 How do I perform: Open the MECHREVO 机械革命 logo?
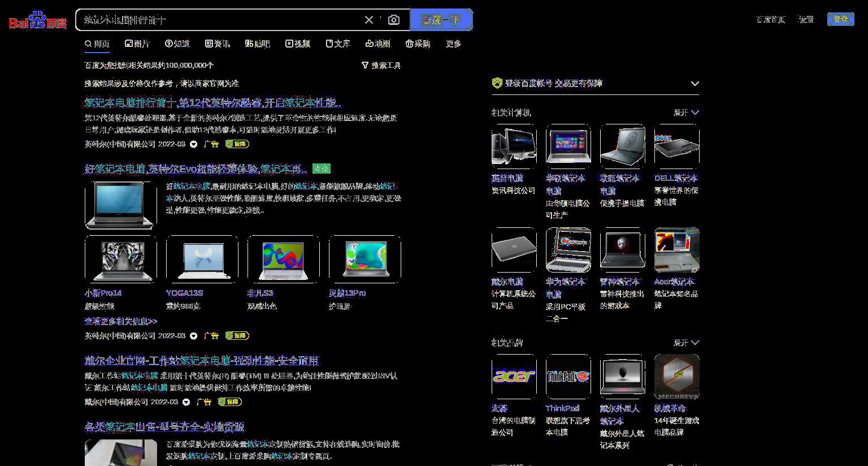point(677,377)
